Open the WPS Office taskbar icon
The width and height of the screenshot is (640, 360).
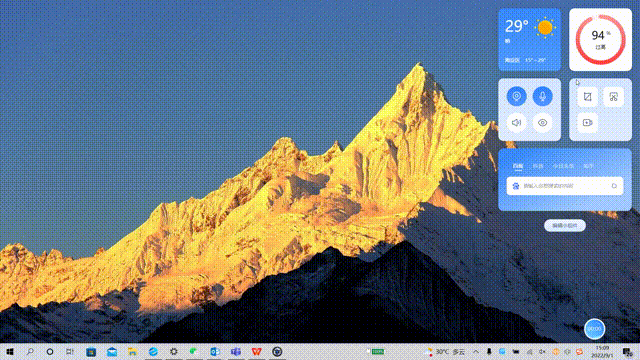[256, 351]
